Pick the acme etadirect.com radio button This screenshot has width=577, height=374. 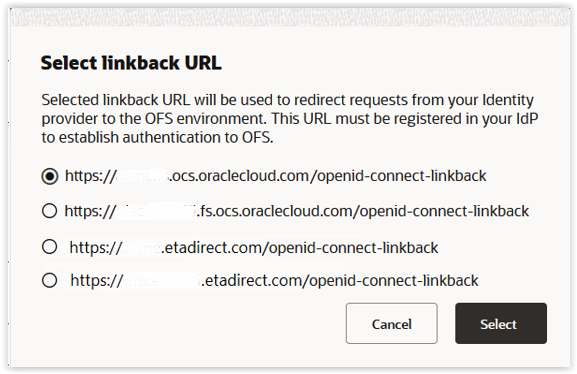50,247
